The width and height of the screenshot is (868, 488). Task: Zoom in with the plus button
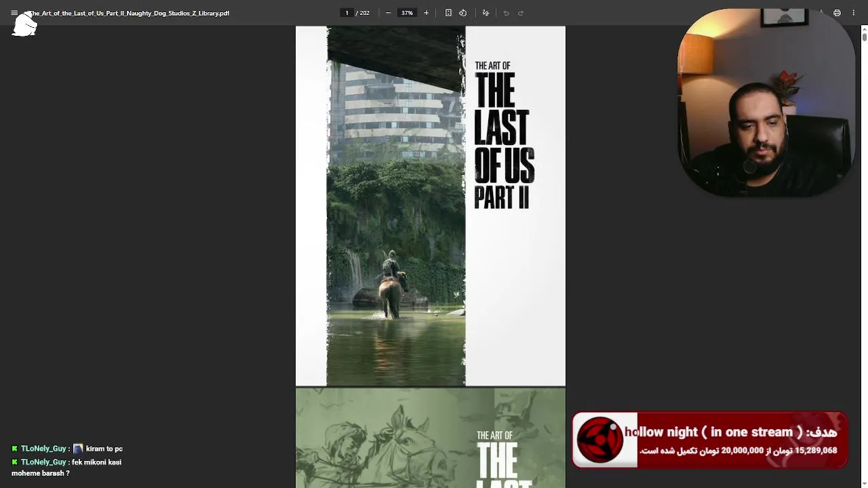pos(426,13)
